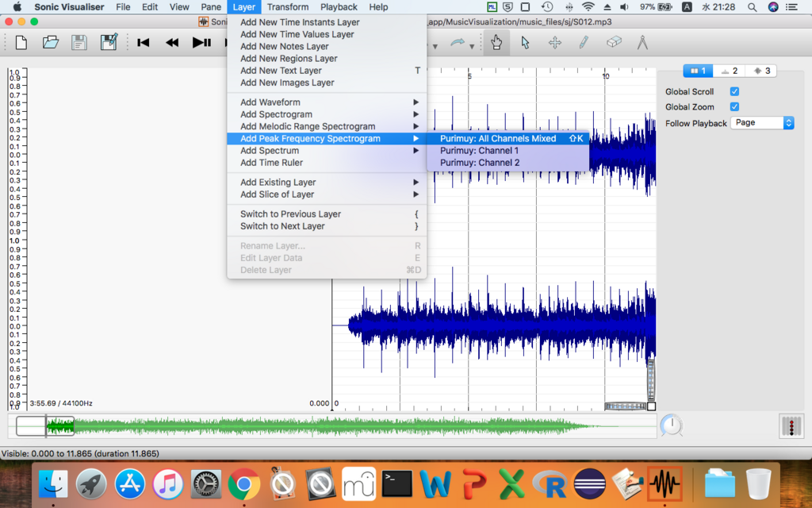
Task: Select Add Time Ruler
Action: (327, 162)
